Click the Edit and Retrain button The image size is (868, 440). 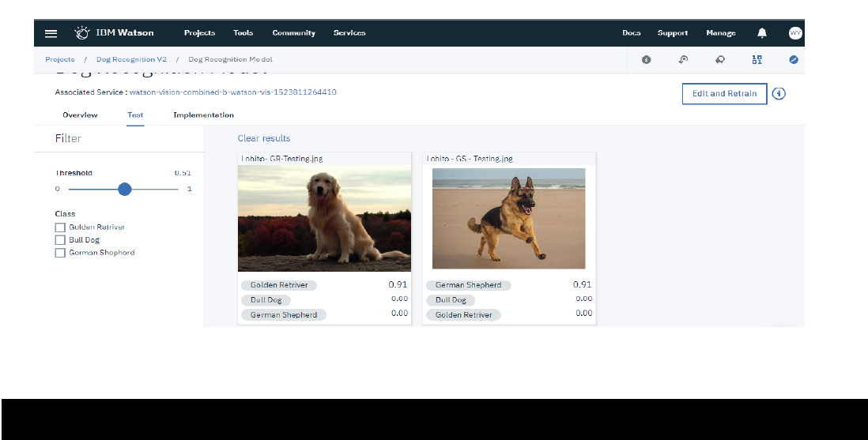[724, 93]
